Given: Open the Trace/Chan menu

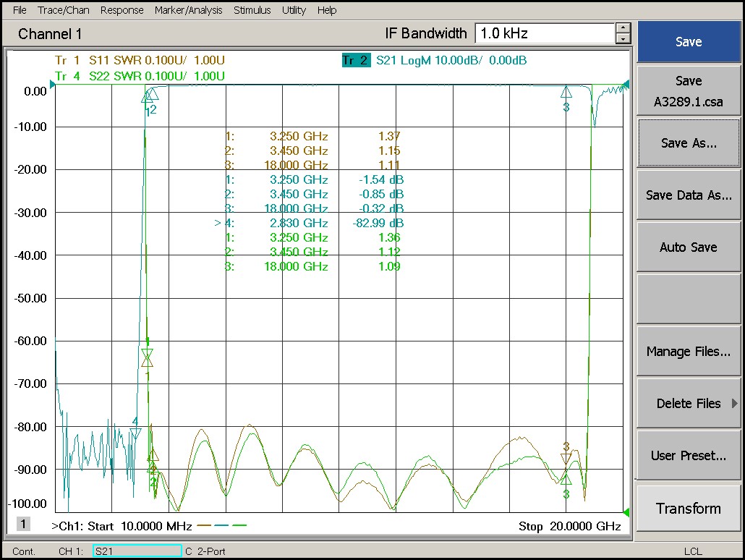Looking at the screenshot, I should (x=63, y=10).
